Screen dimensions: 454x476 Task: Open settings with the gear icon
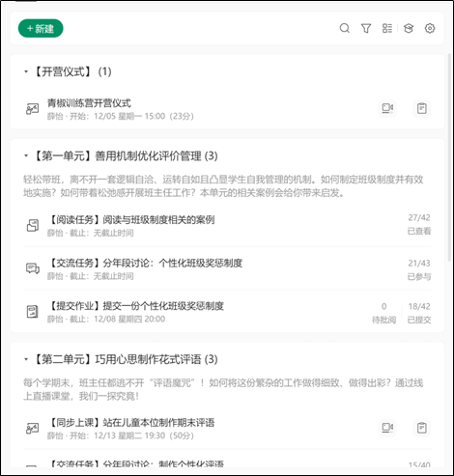click(x=430, y=28)
